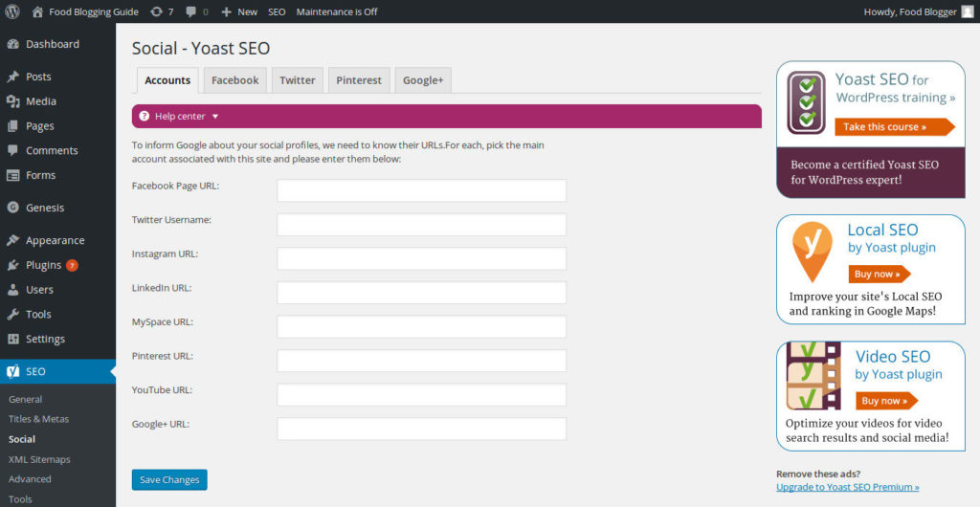Click the Users person icon
The width and height of the screenshot is (980, 507).
tap(12, 290)
